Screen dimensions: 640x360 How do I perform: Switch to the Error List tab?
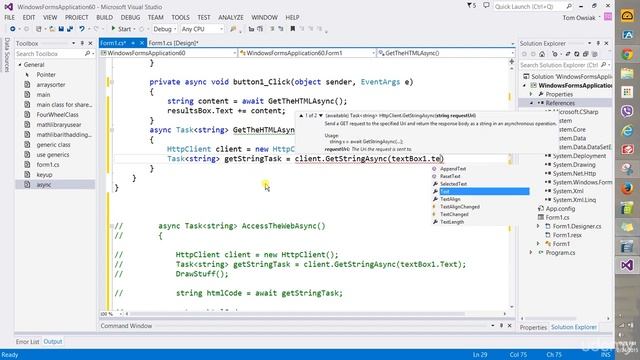pyautogui.click(x=27, y=342)
